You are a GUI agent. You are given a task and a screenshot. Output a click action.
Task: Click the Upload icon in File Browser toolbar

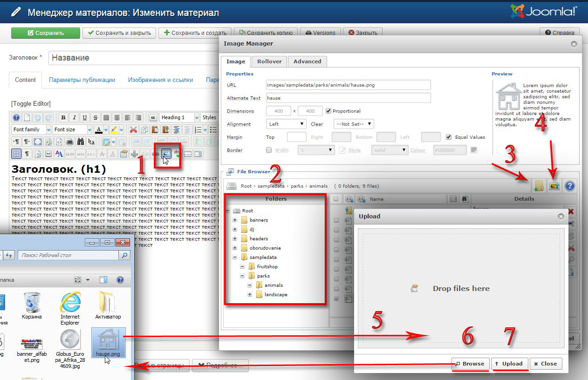[554, 186]
